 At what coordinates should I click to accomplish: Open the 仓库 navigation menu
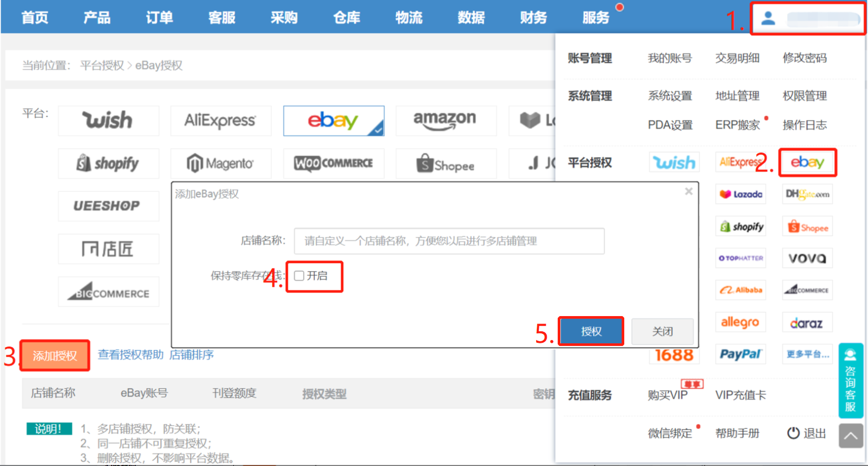[x=346, y=18]
